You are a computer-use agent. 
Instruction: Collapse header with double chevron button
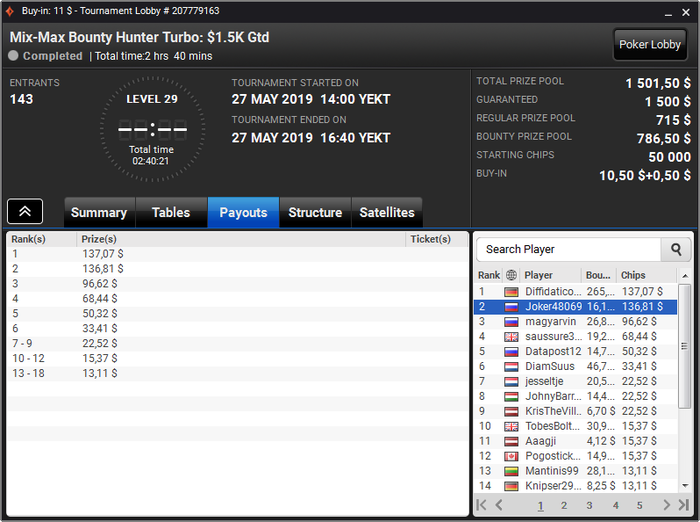tap(25, 211)
